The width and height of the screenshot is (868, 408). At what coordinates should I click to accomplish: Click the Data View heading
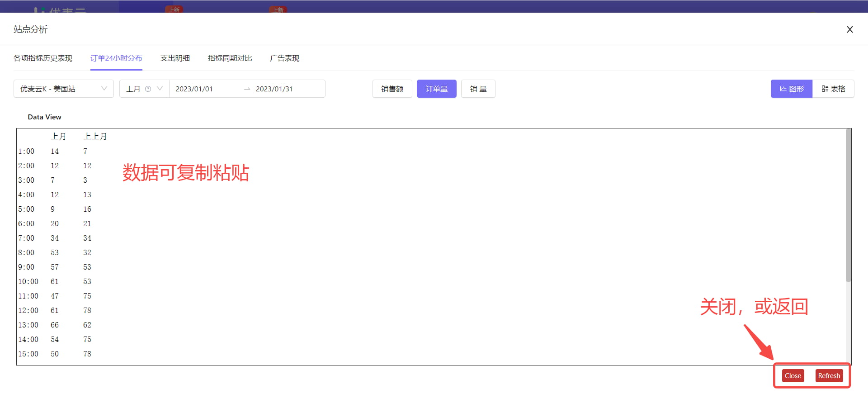coord(44,117)
